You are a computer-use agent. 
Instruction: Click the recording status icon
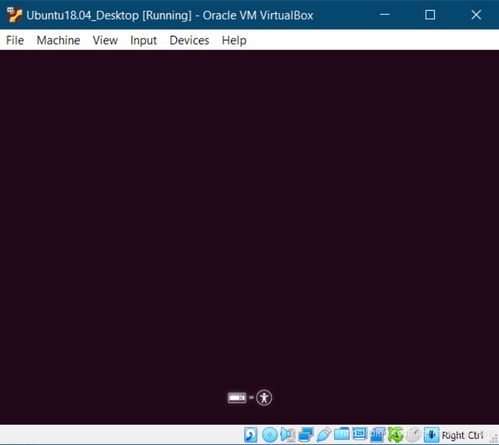pos(378,435)
